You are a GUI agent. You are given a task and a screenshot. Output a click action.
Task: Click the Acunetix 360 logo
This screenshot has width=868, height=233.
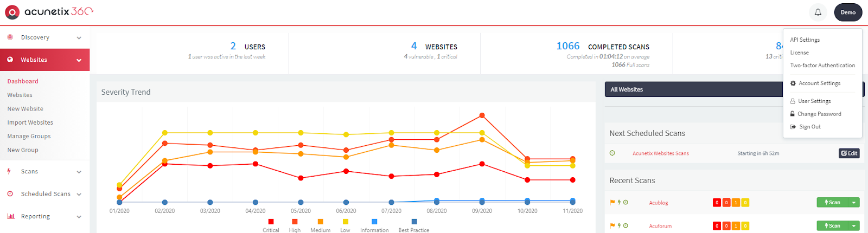coord(49,11)
